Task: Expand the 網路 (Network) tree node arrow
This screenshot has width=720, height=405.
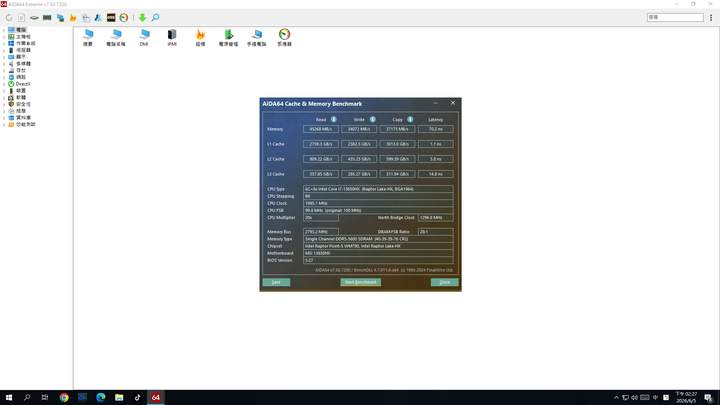Action: pos(4,77)
